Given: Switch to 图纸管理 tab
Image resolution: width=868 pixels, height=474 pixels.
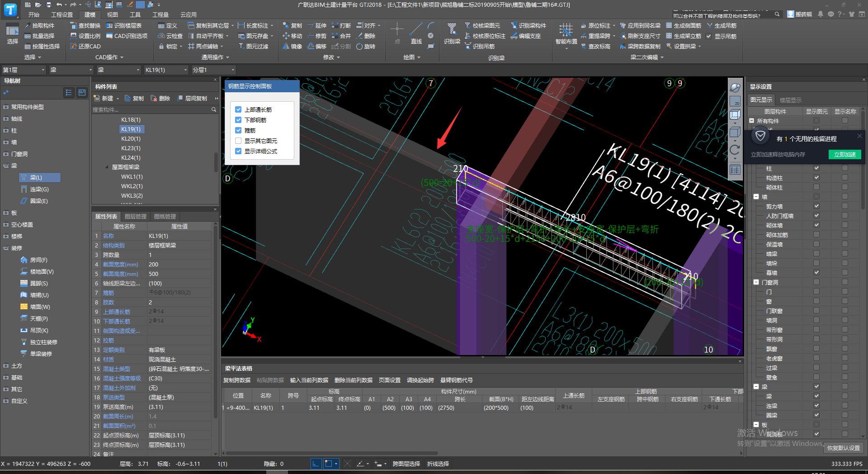Looking at the screenshot, I should pyautogui.click(x=165, y=217).
